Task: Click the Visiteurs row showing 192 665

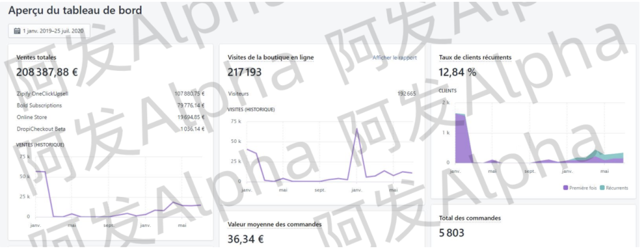Action: pyautogui.click(x=322, y=94)
